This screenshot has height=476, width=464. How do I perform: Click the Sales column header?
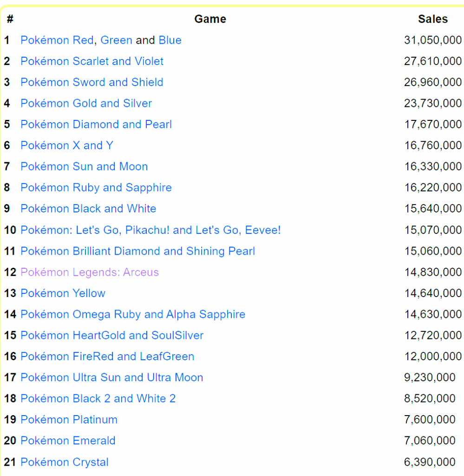tap(432, 19)
